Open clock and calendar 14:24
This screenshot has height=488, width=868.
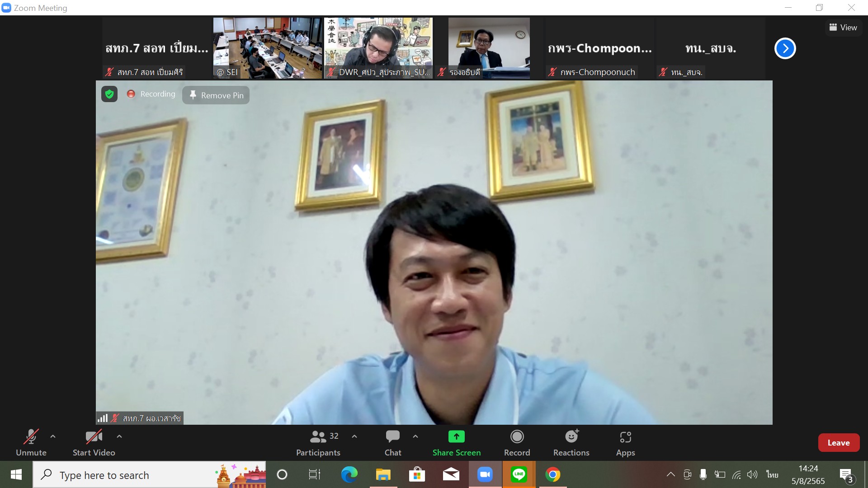808,474
